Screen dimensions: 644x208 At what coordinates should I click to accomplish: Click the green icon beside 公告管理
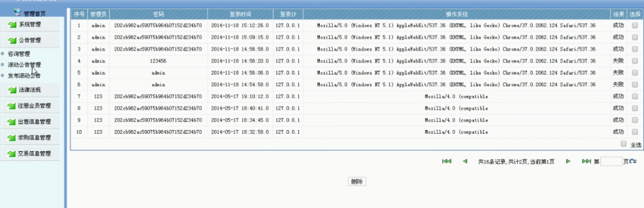coord(12,41)
